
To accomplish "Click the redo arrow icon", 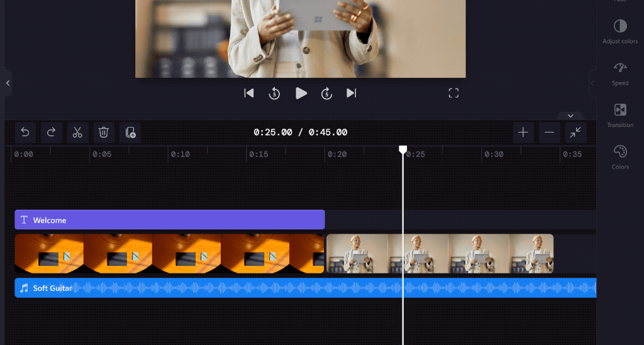I will click(52, 132).
